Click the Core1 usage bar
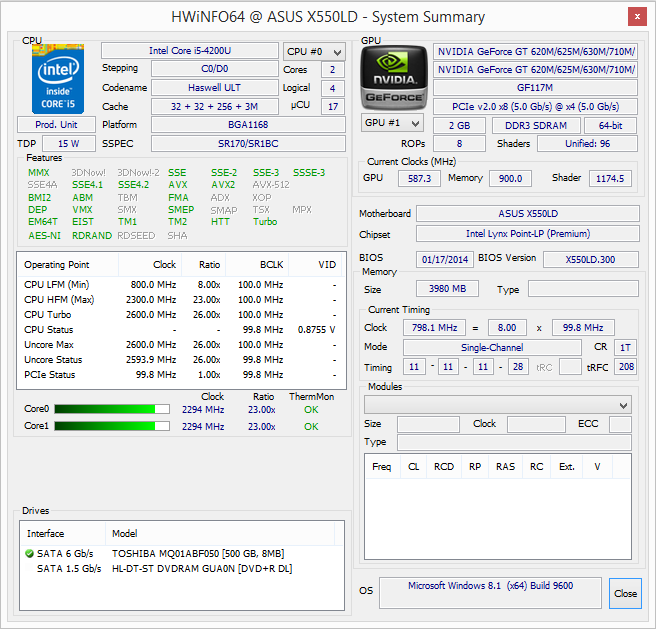 pos(112,426)
